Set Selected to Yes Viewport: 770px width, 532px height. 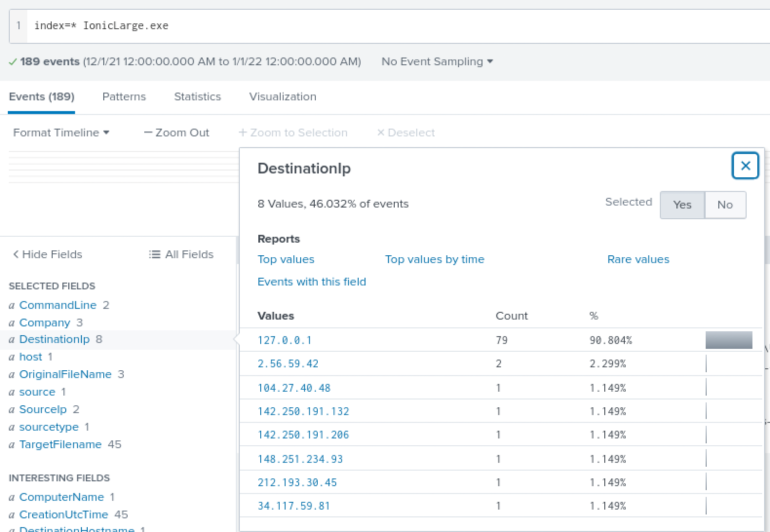click(x=682, y=205)
